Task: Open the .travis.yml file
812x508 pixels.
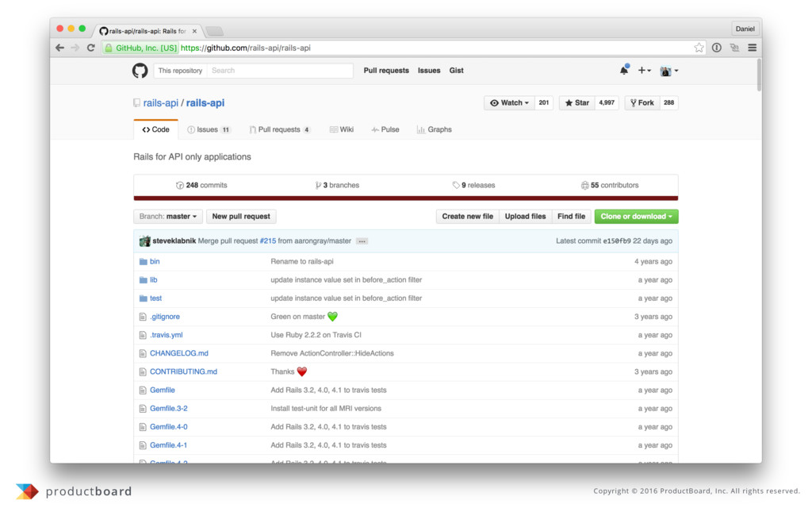Action: (x=167, y=335)
